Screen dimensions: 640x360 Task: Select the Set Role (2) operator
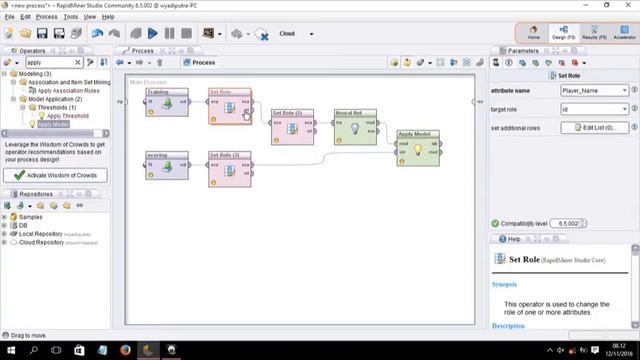[x=292, y=127]
